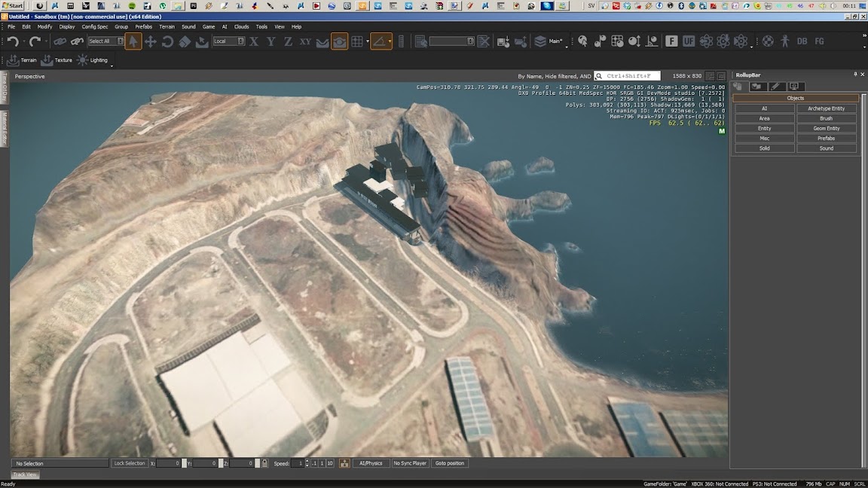Toggle the No Sync Player button
This screenshot has height=488, width=868.
(410, 463)
